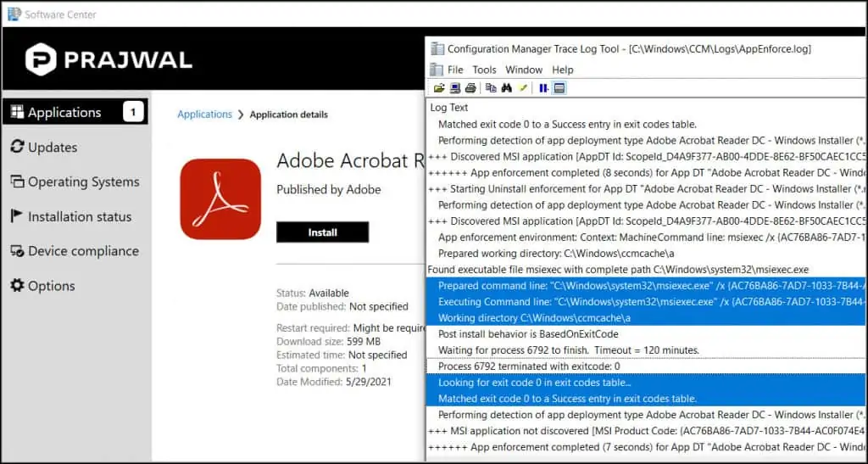This screenshot has width=868, height=464.
Task: Click the Copy toolbar icon in CMTrace
Action: tap(491, 88)
